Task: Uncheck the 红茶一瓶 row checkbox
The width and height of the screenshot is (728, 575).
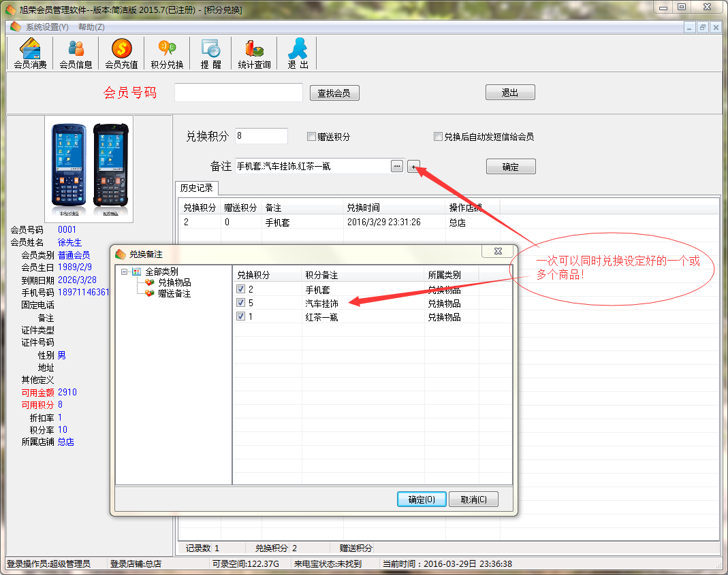Action: tap(240, 316)
